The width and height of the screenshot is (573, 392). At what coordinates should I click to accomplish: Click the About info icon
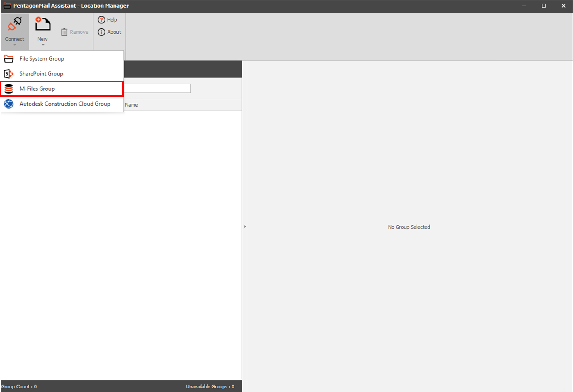click(x=101, y=32)
